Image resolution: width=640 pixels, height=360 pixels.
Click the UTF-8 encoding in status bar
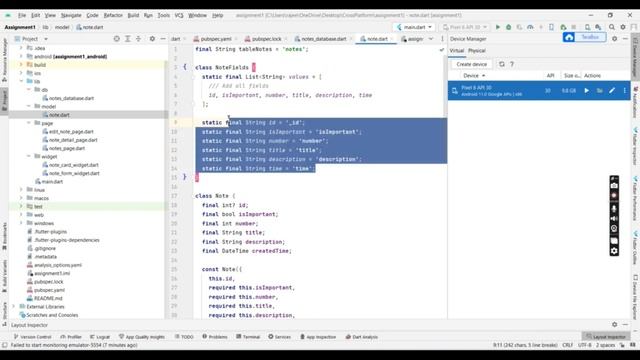(584, 345)
